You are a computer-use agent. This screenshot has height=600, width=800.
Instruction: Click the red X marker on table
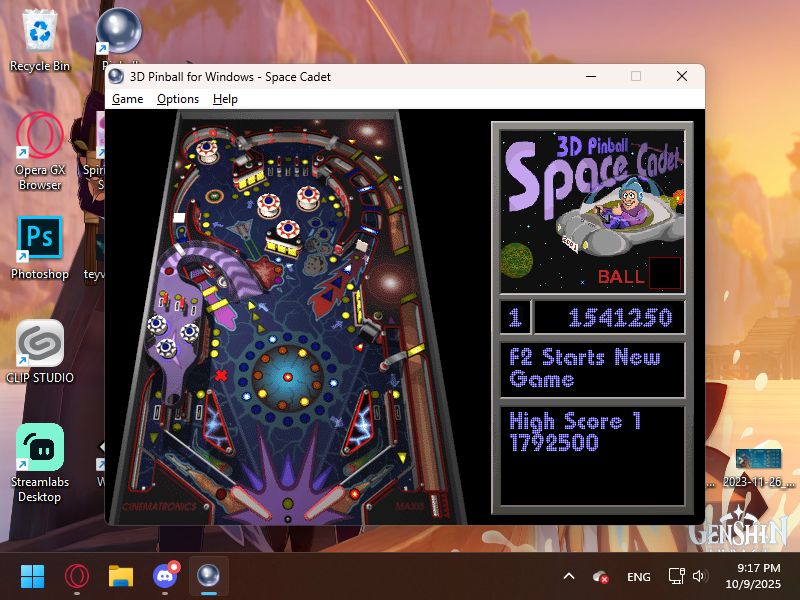(x=221, y=376)
